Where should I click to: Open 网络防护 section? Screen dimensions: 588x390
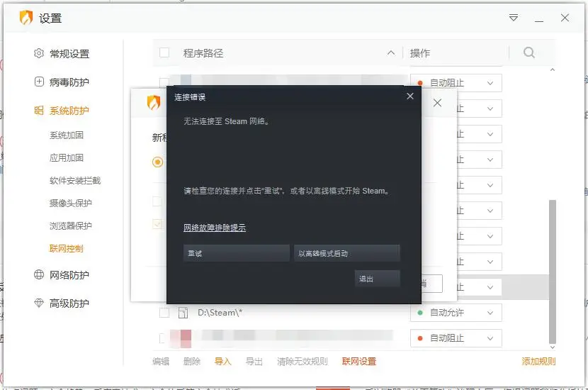tap(69, 274)
